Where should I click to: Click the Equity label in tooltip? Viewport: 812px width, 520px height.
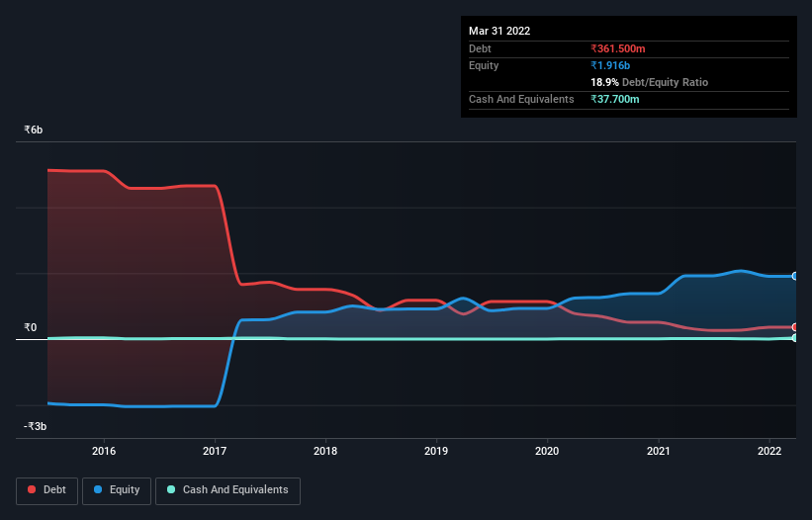point(484,65)
